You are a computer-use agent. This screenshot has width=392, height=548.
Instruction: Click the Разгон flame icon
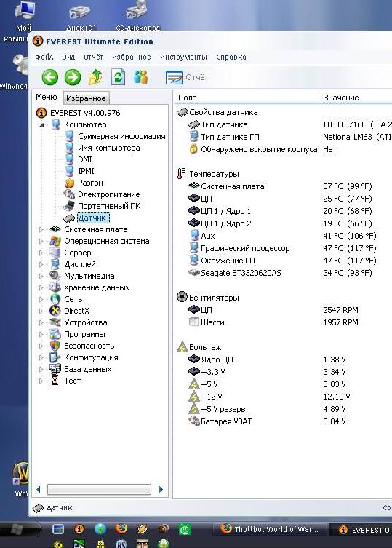[70, 183]
